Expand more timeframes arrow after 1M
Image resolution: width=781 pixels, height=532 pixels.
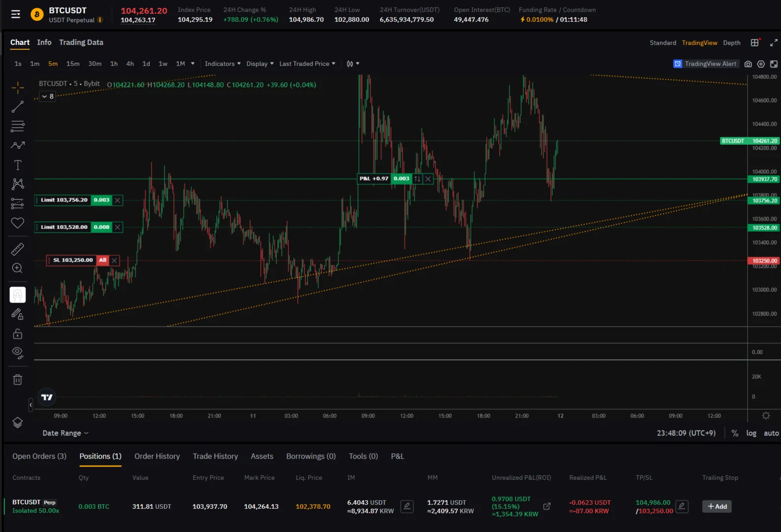tap(193, 64)
